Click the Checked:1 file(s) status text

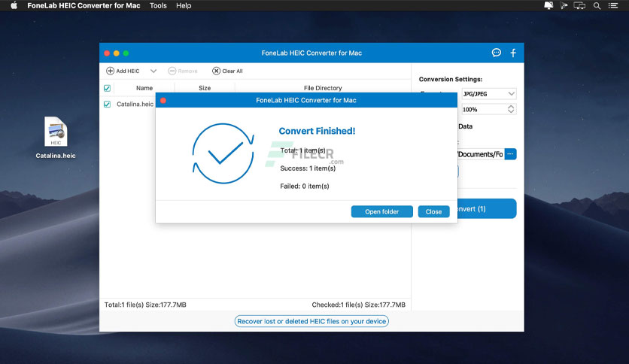coord(359,305)
